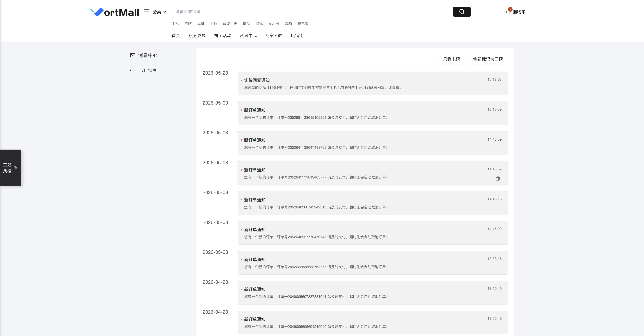Expand the 主题风格 side panel arrows
This screenshot has width=644, height=336.
pyautogui.click(x=16, y=168)
